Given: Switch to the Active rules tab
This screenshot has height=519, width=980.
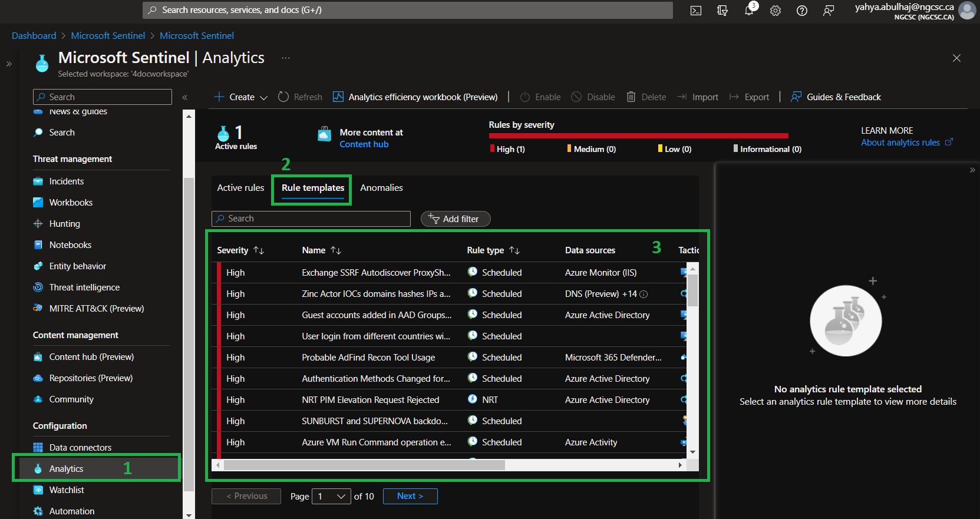Looking at the screenshot, I should point(240,188).
